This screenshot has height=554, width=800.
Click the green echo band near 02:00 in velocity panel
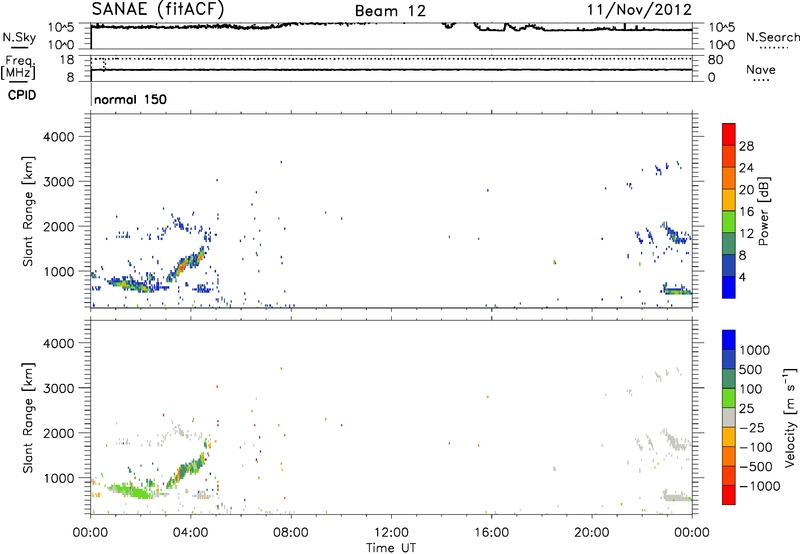pos(131,491)
